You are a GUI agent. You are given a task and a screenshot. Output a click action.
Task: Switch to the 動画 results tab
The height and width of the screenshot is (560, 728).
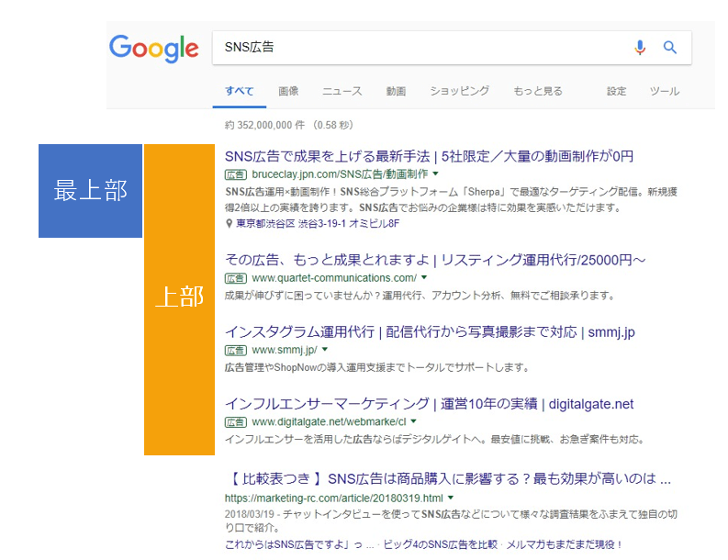396,92
